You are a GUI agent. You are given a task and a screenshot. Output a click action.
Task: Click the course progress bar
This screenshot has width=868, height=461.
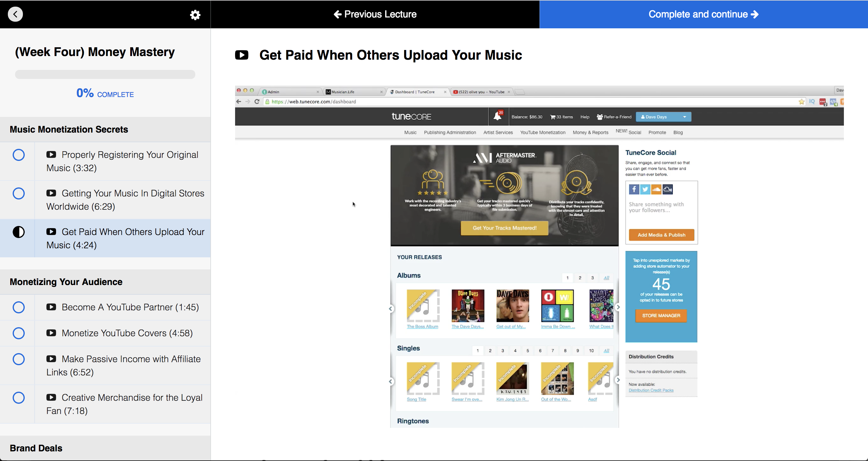[x=105, y=74]
